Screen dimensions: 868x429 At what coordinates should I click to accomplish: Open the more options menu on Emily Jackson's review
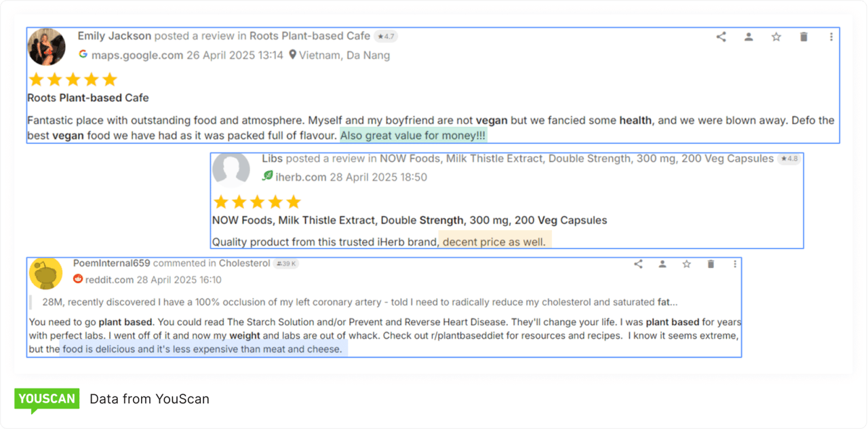tap(831, 37)
